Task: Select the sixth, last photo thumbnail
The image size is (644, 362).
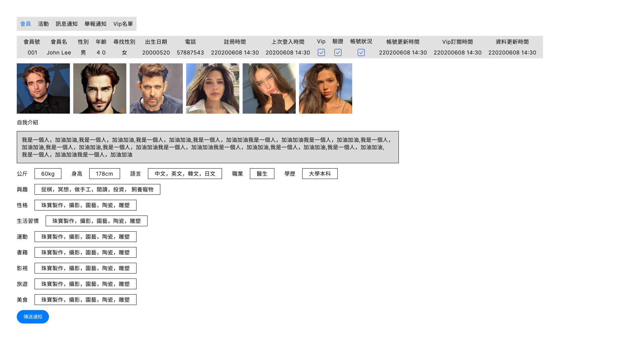Action: coord(325,88)
